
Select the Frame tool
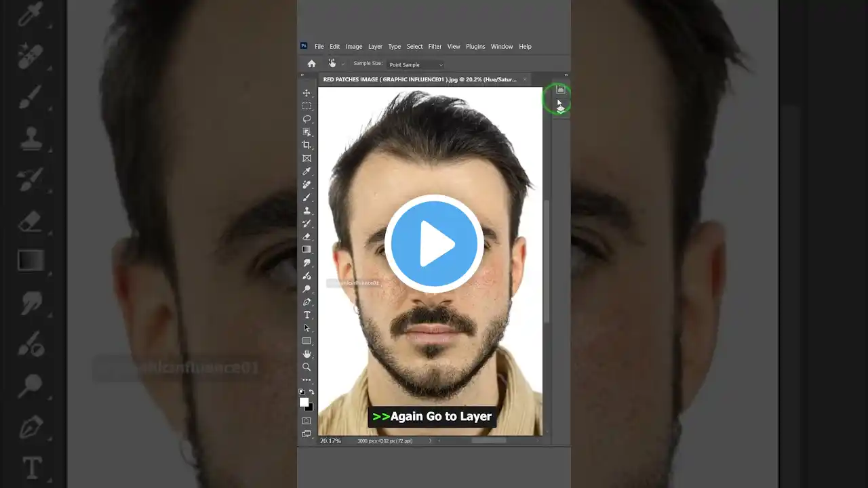tap(307, 158)
